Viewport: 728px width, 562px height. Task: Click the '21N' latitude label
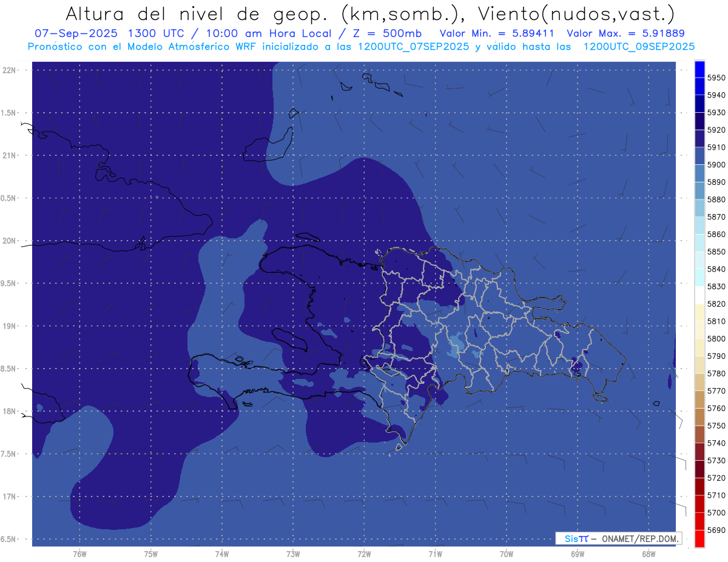pos(8,155)
